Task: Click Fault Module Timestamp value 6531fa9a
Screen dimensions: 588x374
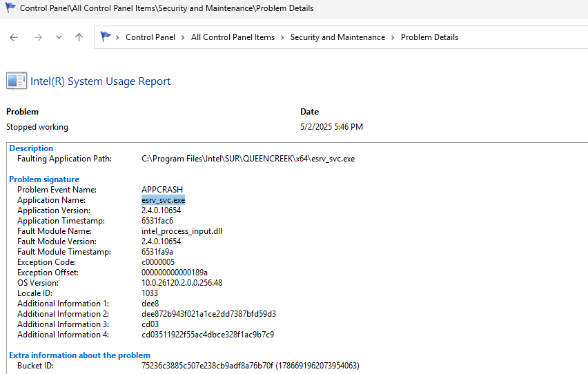Action: (x=157, y=252)
